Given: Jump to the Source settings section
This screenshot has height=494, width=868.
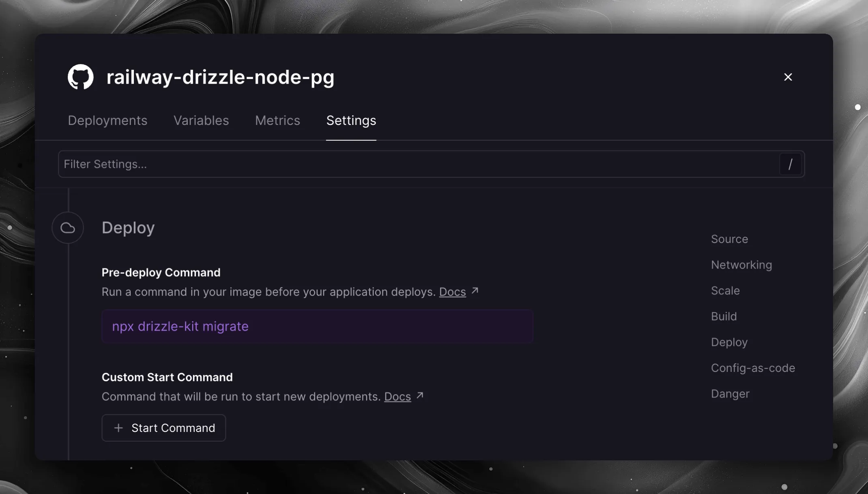Looking at the screenshot, I should (x=729, y=239).
